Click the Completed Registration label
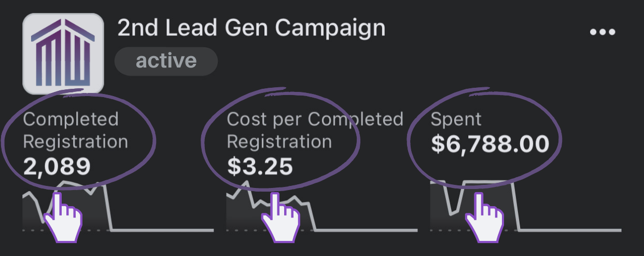Viewport: 644px width, 256px height. click(75, 130)
